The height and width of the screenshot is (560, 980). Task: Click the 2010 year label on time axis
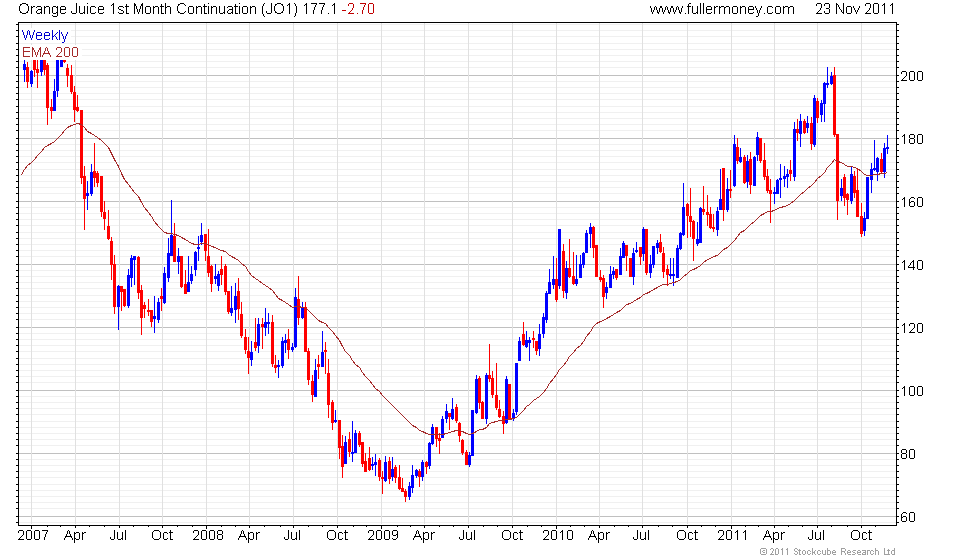558,536
